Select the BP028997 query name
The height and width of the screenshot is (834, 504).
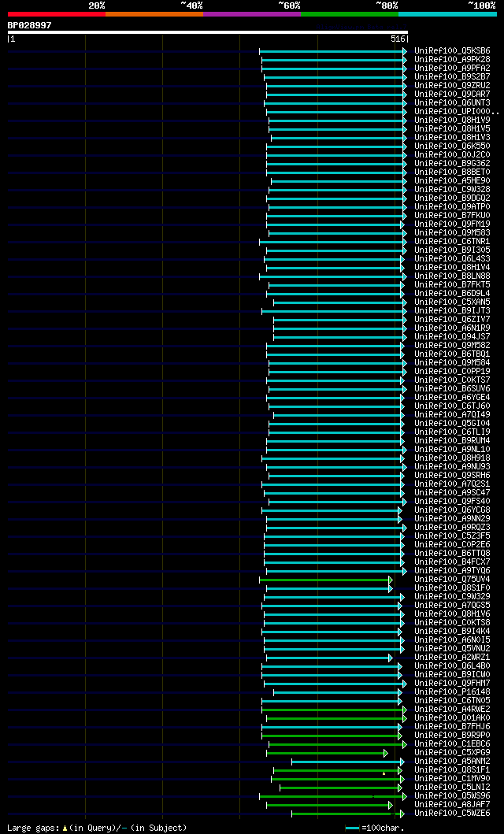(30, 25)
